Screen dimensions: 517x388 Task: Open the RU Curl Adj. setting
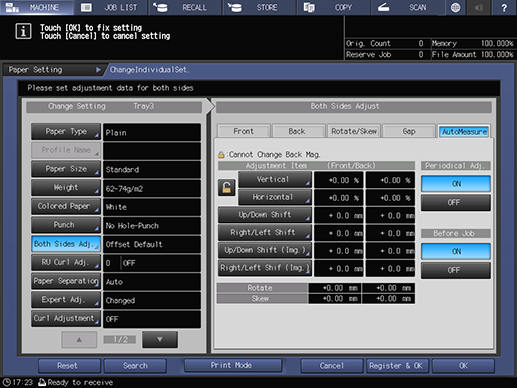[x=66, y=263]
